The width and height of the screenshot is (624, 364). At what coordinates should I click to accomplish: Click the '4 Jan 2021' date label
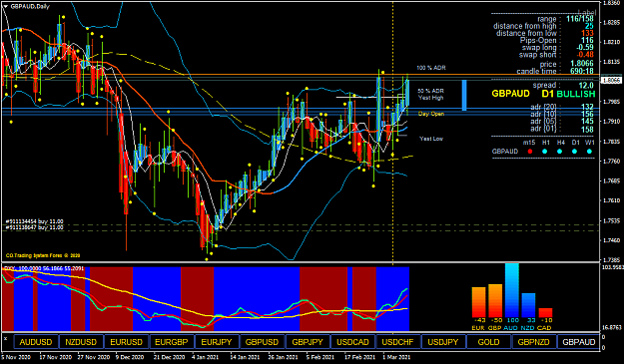(x=206, y=357)
